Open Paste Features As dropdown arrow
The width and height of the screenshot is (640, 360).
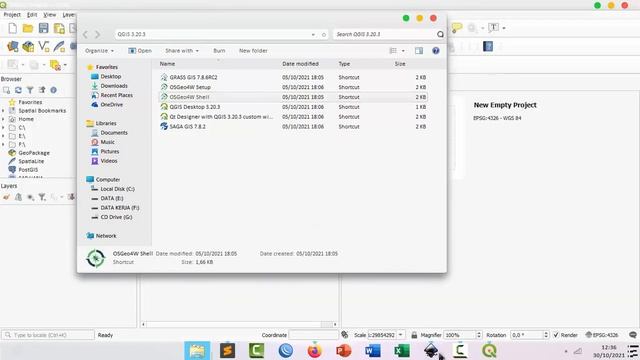[65, 65]
